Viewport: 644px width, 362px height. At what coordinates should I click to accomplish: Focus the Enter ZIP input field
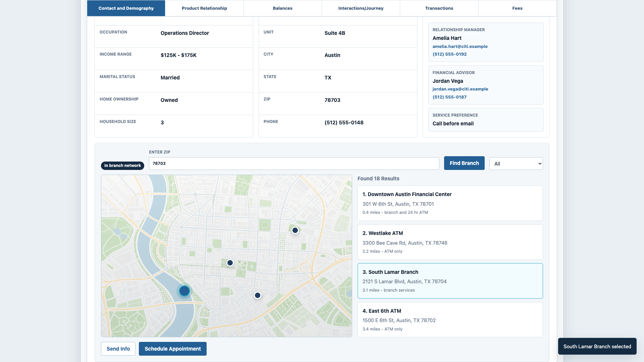point(294,164)
